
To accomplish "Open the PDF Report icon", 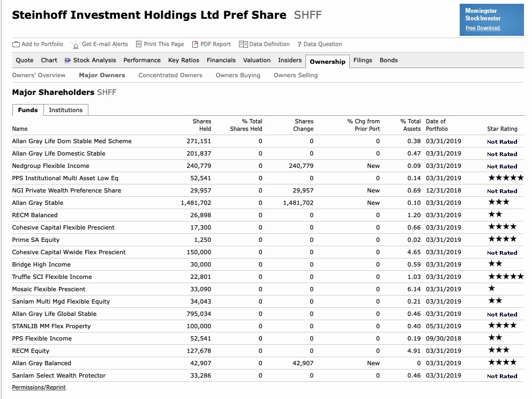I will (x=196, y=44).
